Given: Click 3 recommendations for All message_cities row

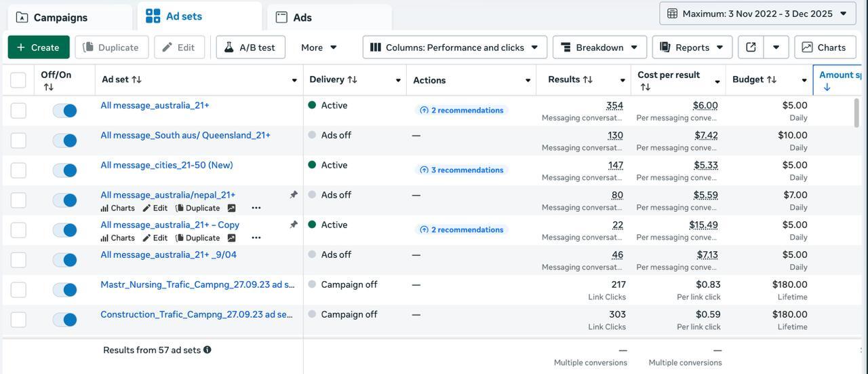Looking at the screenshot, I should [x=461, y=170].
